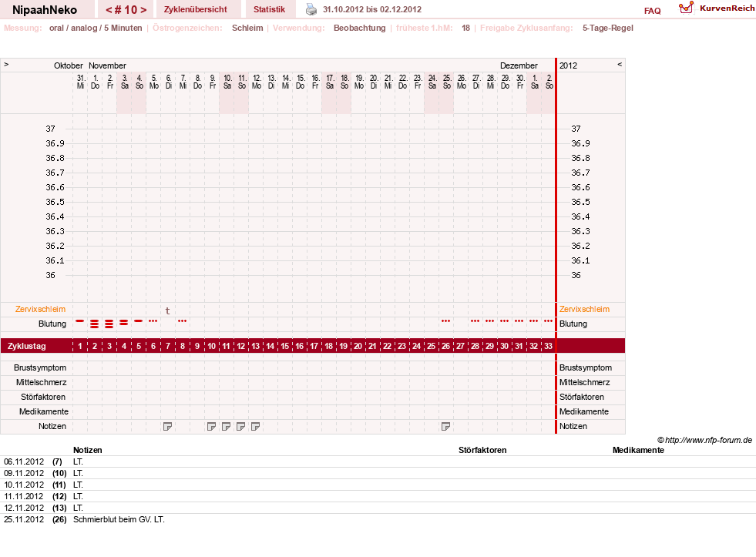
Task: Click the printer icon
Action: [x=311, y=9]
